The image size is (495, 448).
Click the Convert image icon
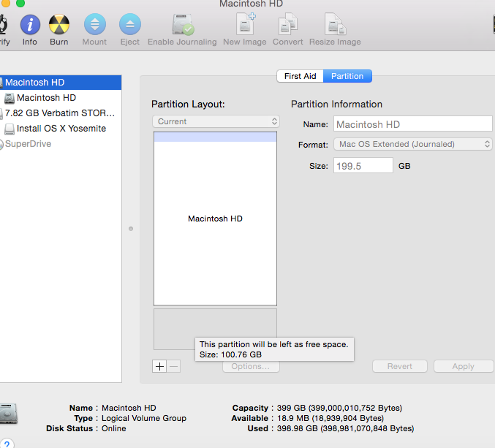287,24
